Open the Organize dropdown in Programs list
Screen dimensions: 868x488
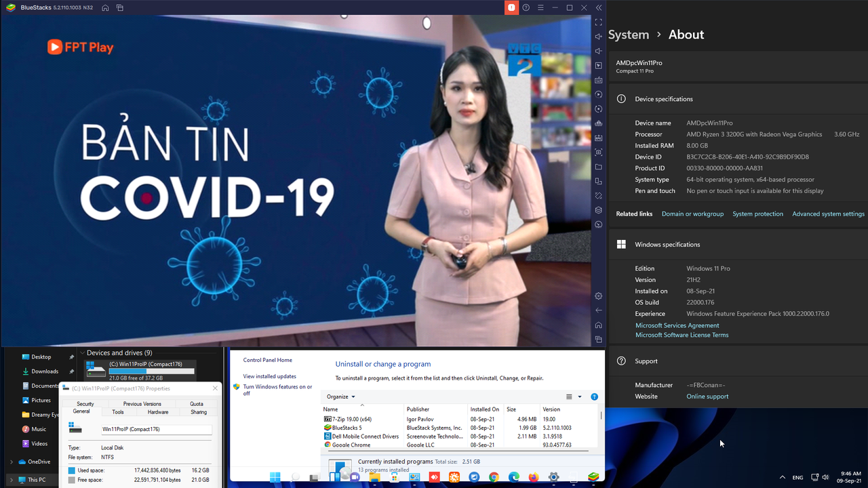point(341,396)
